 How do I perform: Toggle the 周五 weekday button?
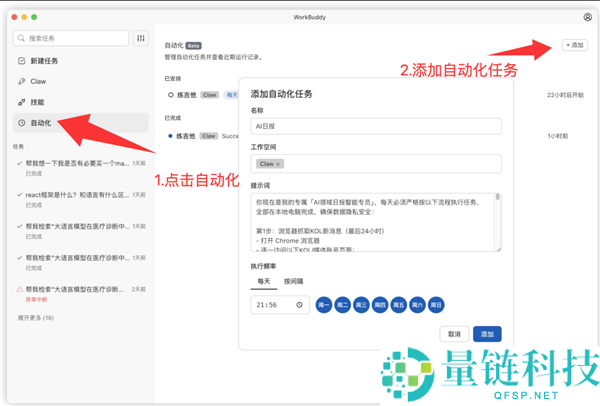(398, 305)
